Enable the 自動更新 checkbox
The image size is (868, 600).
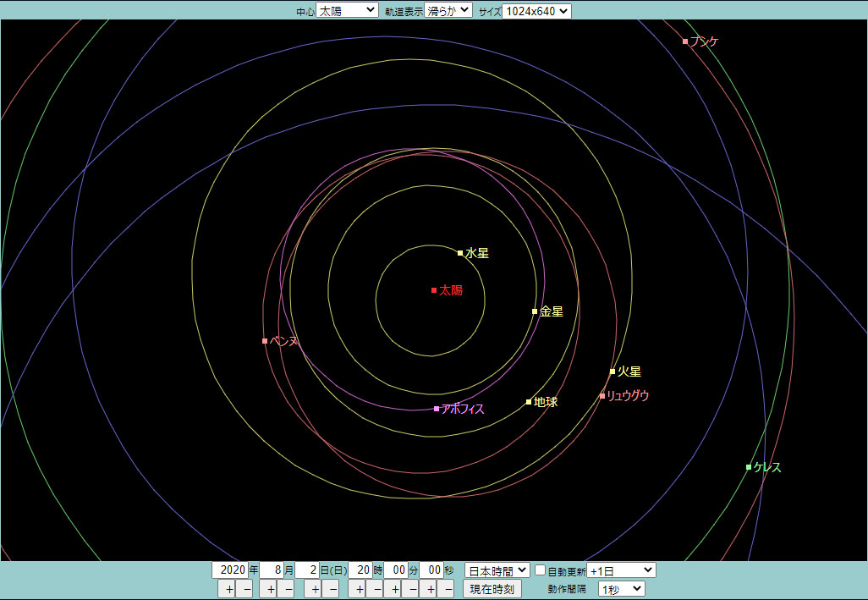(x=540, y=570)
